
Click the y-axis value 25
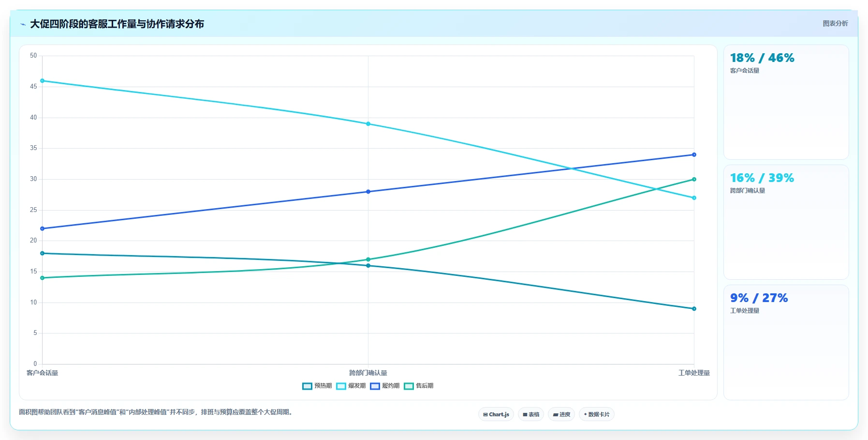(x=33, y=210)
